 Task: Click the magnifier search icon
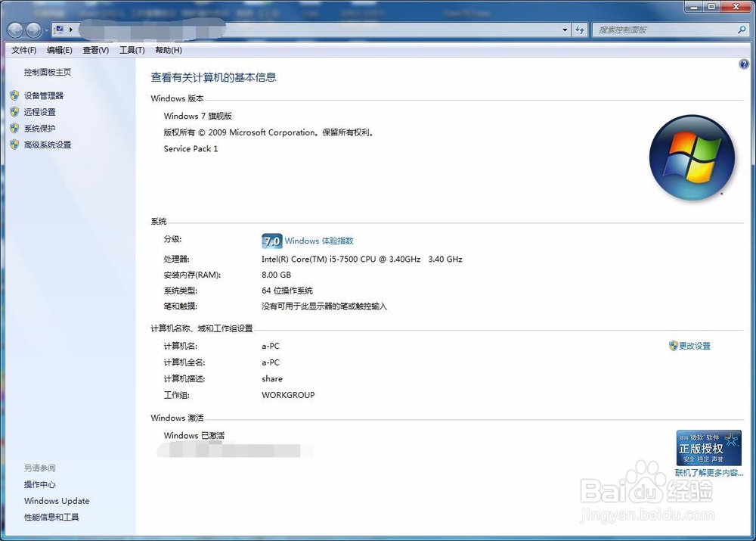click(742, 30)
